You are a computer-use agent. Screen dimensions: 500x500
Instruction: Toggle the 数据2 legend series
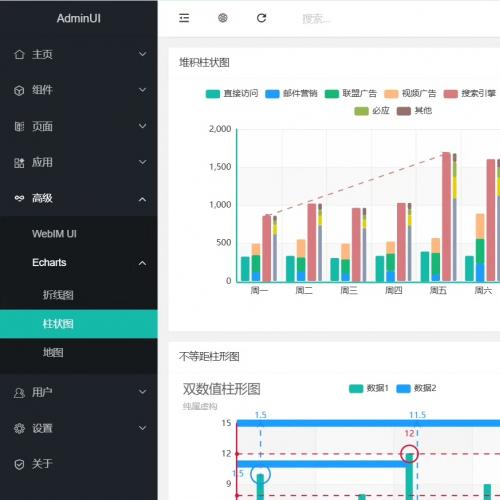tap(416, 388)
